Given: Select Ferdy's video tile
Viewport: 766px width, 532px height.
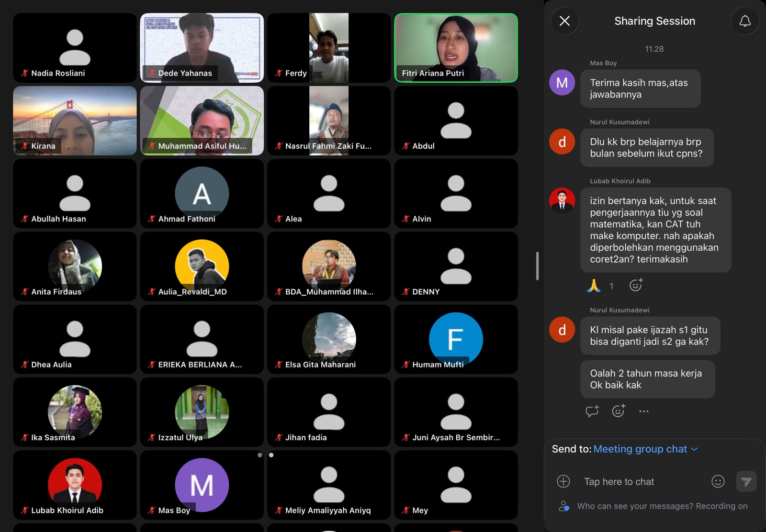Looking at the screenshot, I should pos(329,48).
